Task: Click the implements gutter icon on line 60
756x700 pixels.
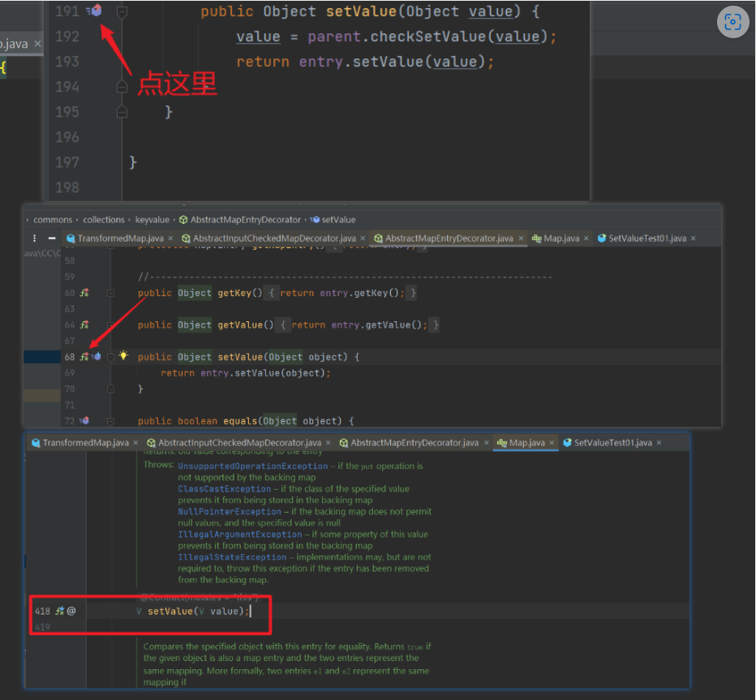Action: pos(84,293)
